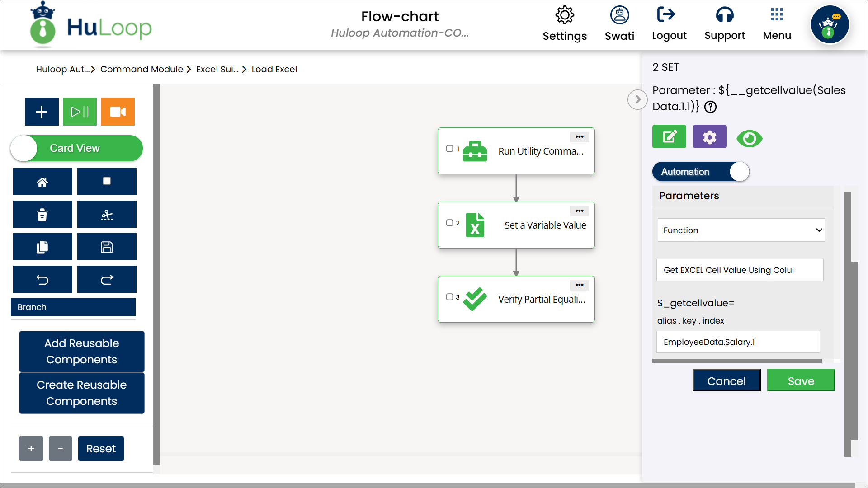This screenshot has height=488, width=868.
Task: Click the home icon in left toolbar
Action: pos(42,182)
